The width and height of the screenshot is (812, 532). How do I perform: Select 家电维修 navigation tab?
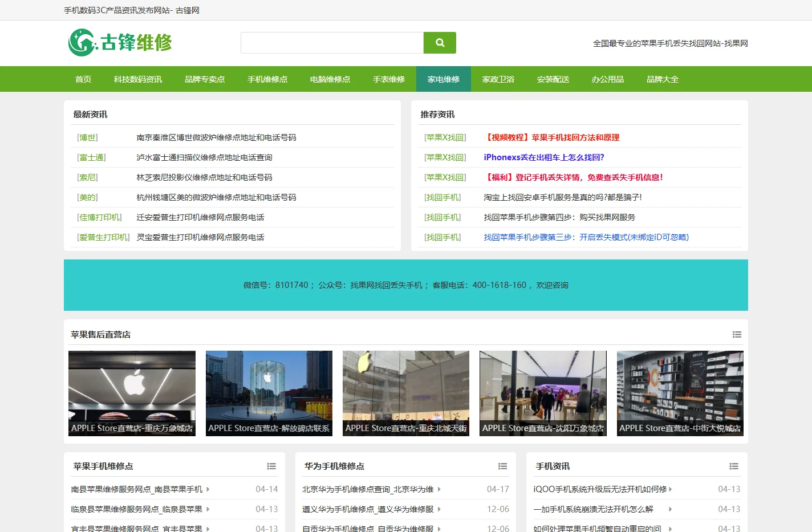click(444, 79)
